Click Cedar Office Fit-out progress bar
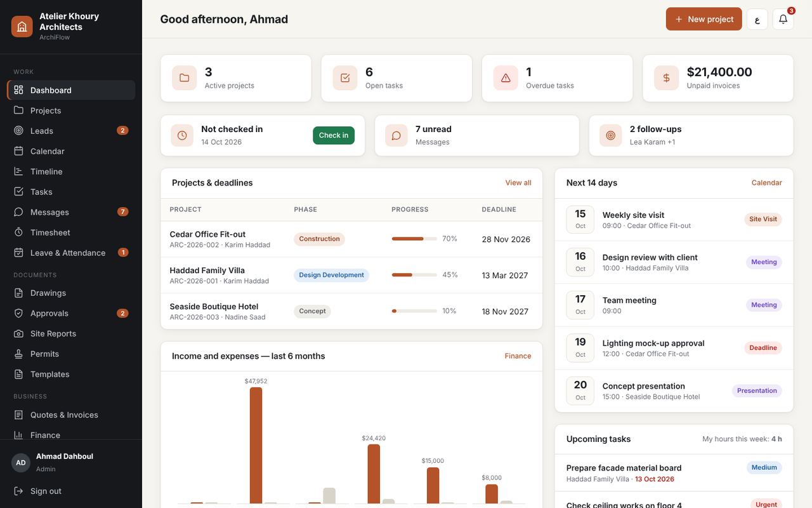812x508 pixels. click(x=414, y=239)
